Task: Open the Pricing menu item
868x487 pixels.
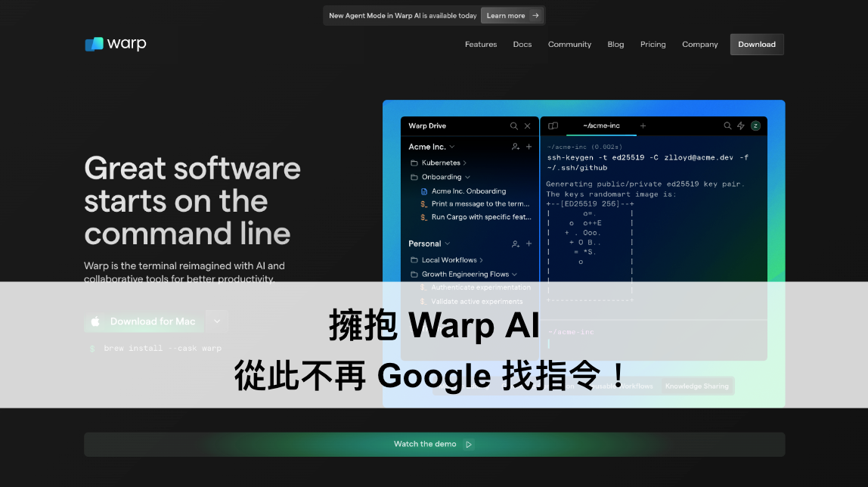Action: [x=653, y=44]
